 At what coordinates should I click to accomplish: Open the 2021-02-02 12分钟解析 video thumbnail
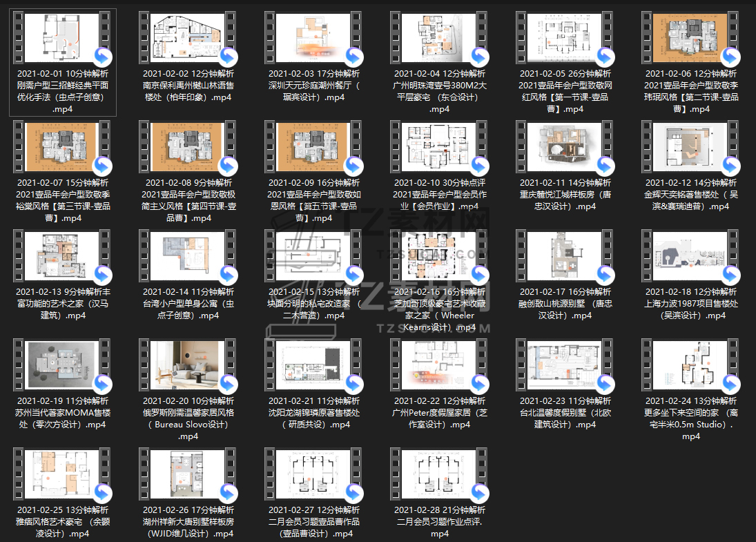188,37
